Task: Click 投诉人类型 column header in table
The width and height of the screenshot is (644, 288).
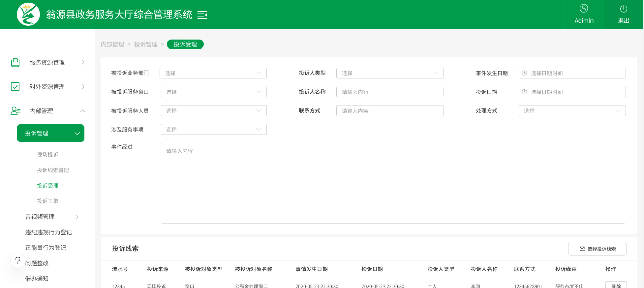Action: point(441,269)
